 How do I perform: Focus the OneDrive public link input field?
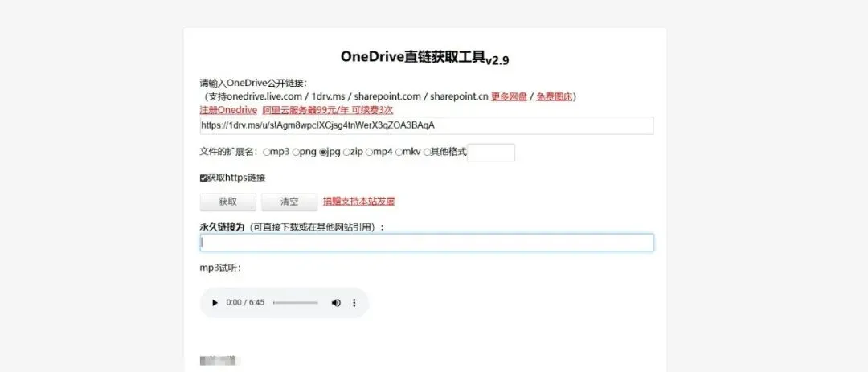427,125
